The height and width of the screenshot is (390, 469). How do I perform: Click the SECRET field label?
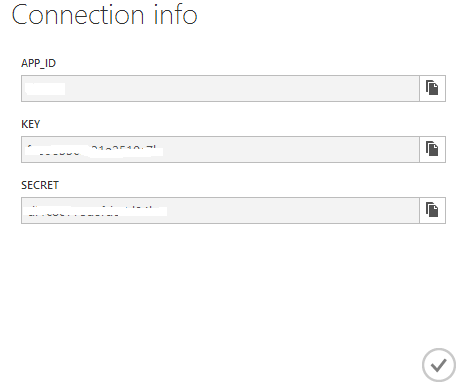tap(40, 185)
